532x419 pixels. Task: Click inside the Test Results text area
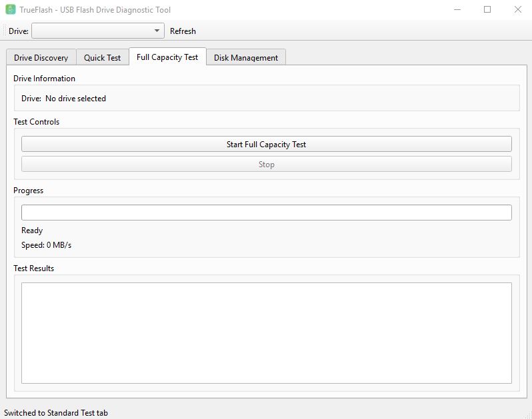click(267, 333)
